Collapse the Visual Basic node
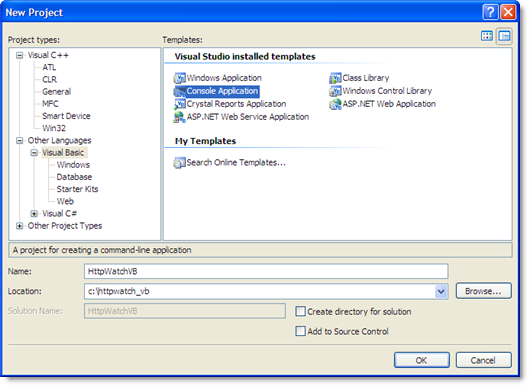The image size is (529, 386). click(34, 153)
